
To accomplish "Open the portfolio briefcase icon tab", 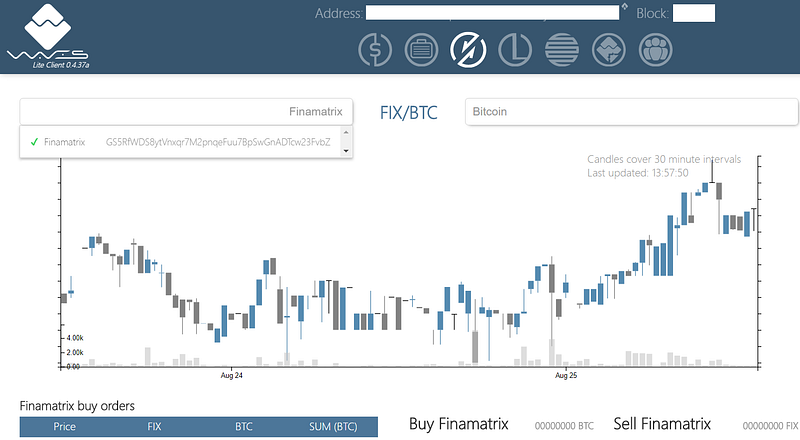I will click(421, 50).
